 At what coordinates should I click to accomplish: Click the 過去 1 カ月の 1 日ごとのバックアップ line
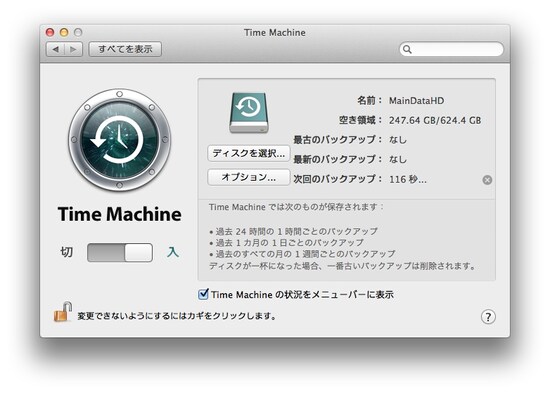point(286,243)
